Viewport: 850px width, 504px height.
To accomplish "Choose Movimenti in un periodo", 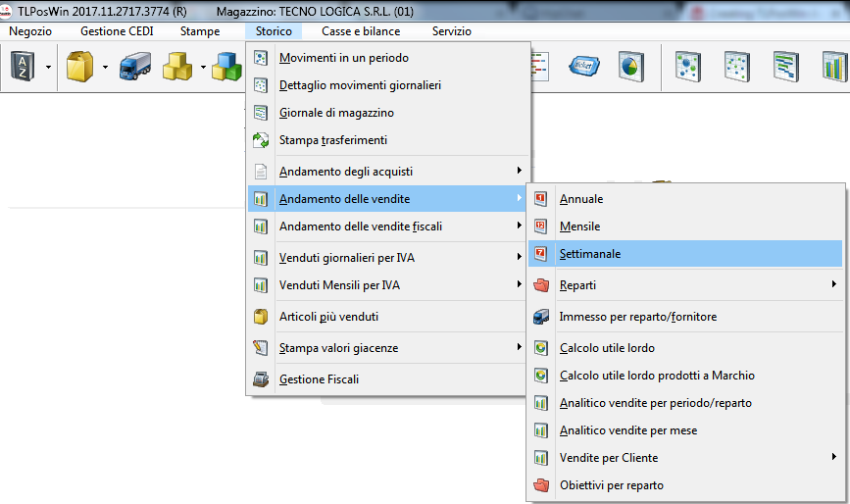I will [344, 58].
